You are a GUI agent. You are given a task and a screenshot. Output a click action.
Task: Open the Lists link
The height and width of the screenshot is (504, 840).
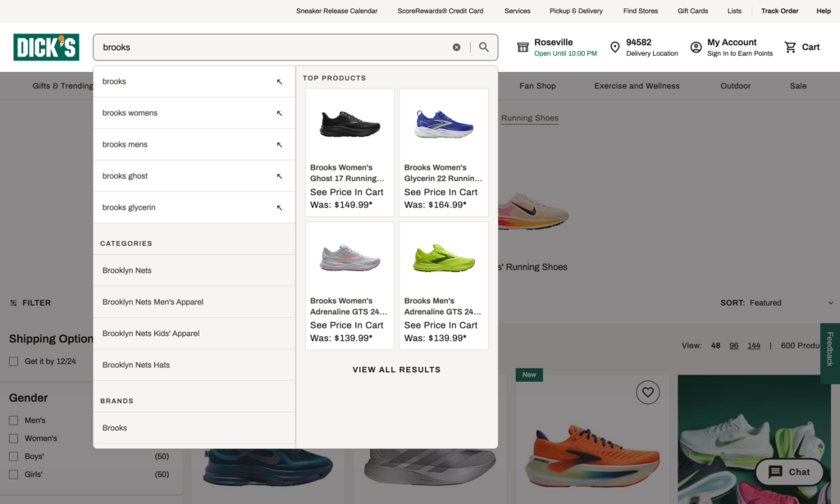click(x=734, y=11)
